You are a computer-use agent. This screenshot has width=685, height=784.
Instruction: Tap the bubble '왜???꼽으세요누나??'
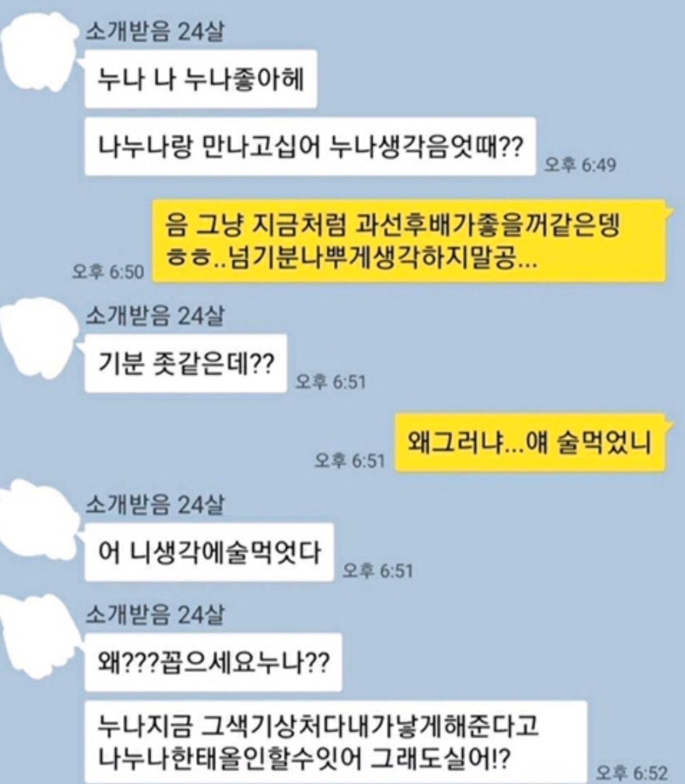click(x=213, y=662)
